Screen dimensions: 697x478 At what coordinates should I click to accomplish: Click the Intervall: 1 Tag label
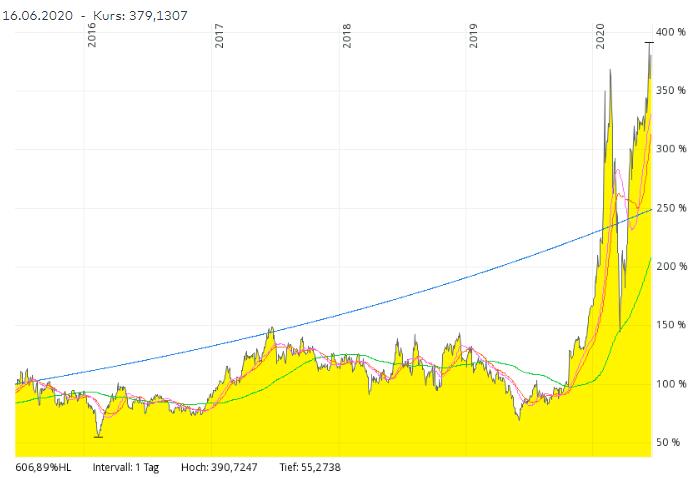[x=126, y=467]
